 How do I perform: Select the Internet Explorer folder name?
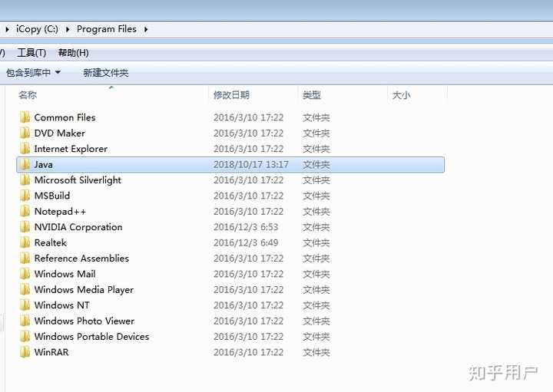pos(71,149)
